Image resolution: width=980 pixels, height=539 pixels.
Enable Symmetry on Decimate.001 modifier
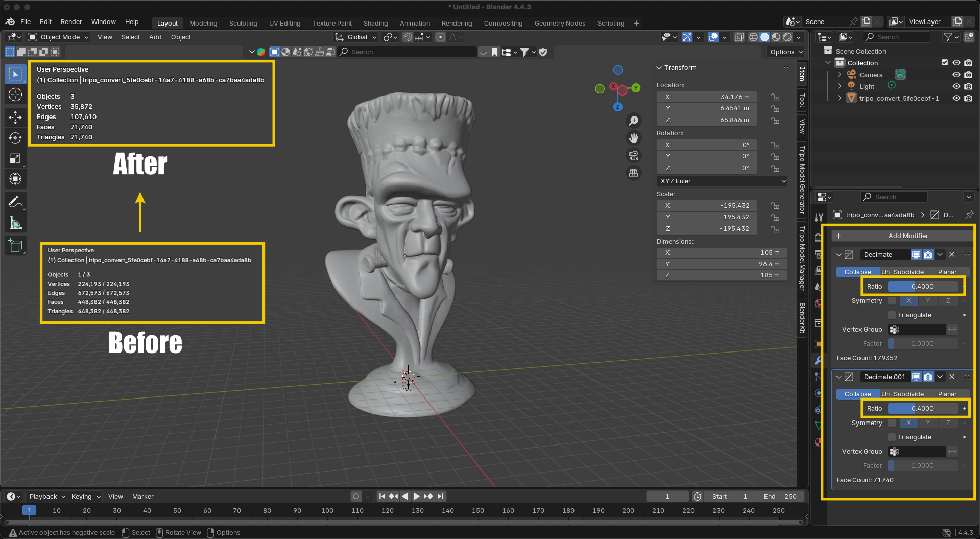tap(892, 423)
